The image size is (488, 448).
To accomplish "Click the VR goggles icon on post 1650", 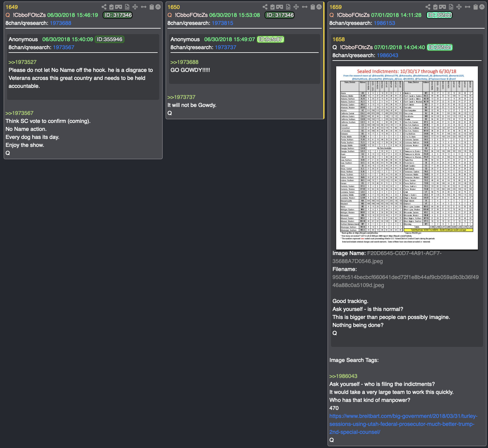I will [x=280, y=7].
